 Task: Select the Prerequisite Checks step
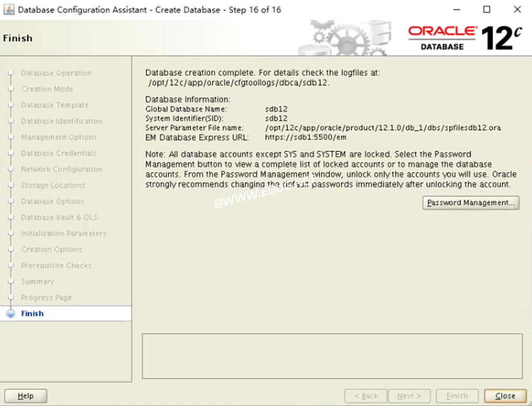[x=57, y=265]
